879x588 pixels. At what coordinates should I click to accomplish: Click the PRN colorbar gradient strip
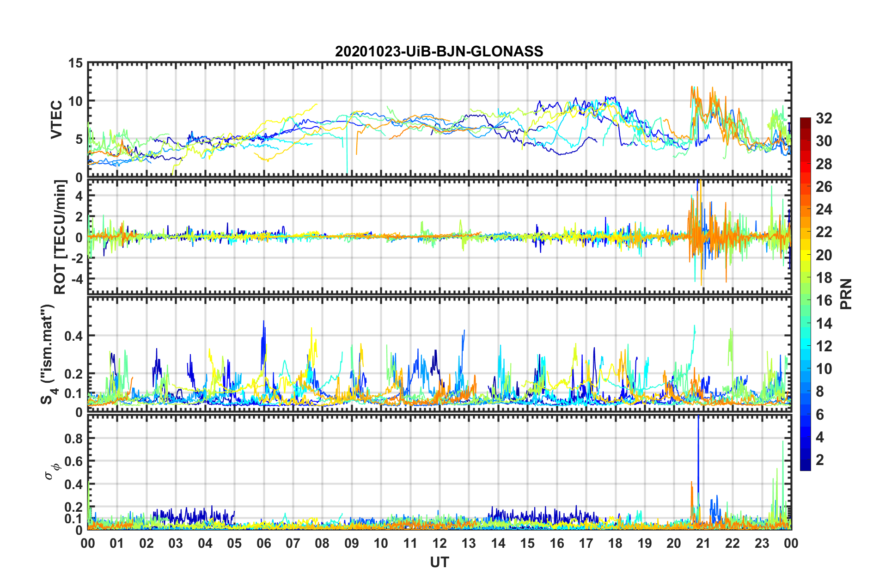[x=805, y=294]
